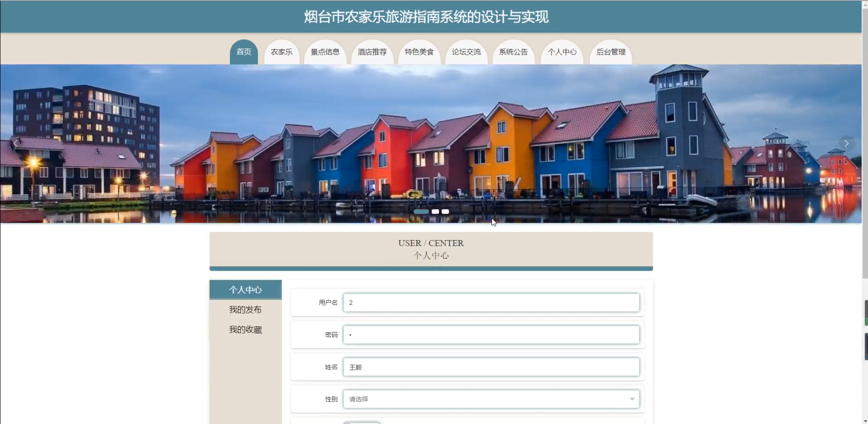Click the carousel previous arrow

pyautogui.click(x=15, y=143)
